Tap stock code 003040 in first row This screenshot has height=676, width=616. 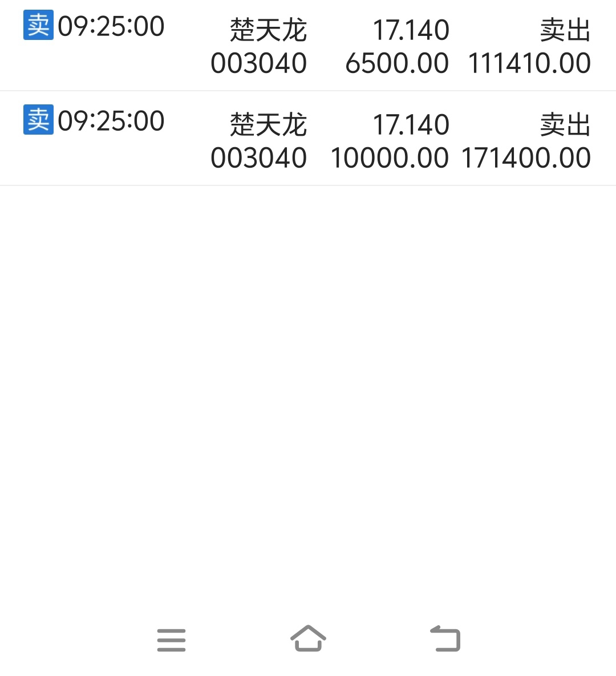click(x=258, y=63)
